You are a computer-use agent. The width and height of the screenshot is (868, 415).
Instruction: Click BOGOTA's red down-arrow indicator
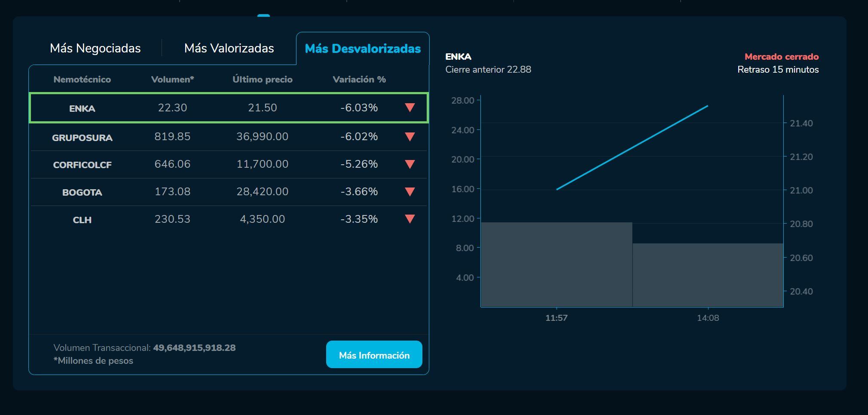[410, 192]
